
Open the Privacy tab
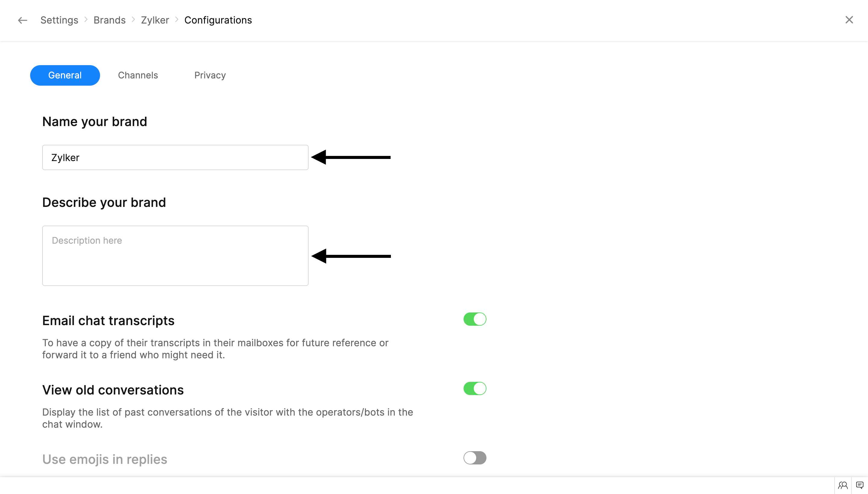pos(210,75)
